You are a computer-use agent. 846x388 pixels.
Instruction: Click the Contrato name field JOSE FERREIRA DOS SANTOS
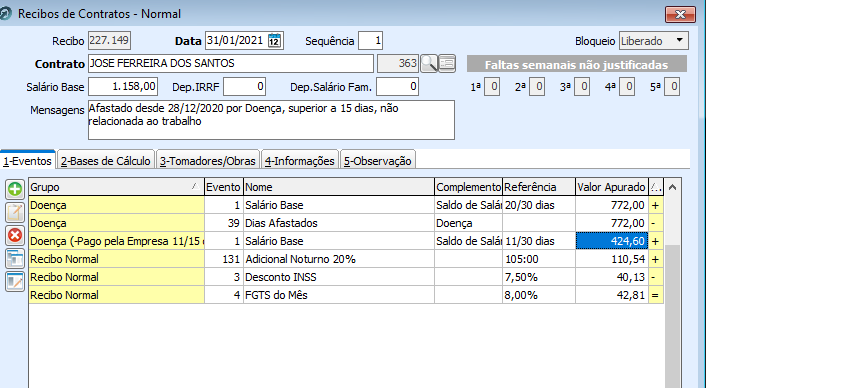[230, 63]
